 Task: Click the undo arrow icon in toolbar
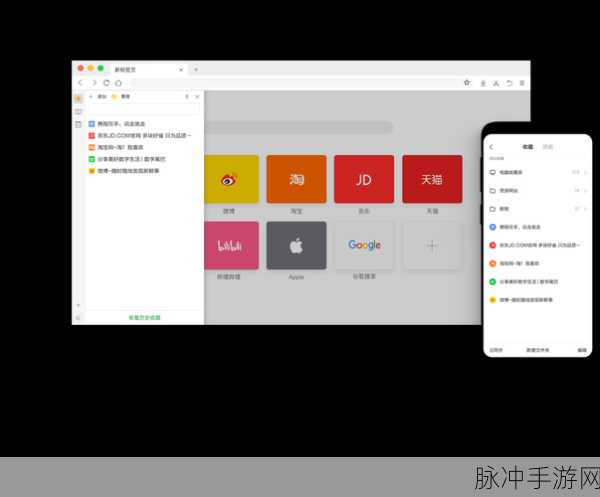point(509,83)
